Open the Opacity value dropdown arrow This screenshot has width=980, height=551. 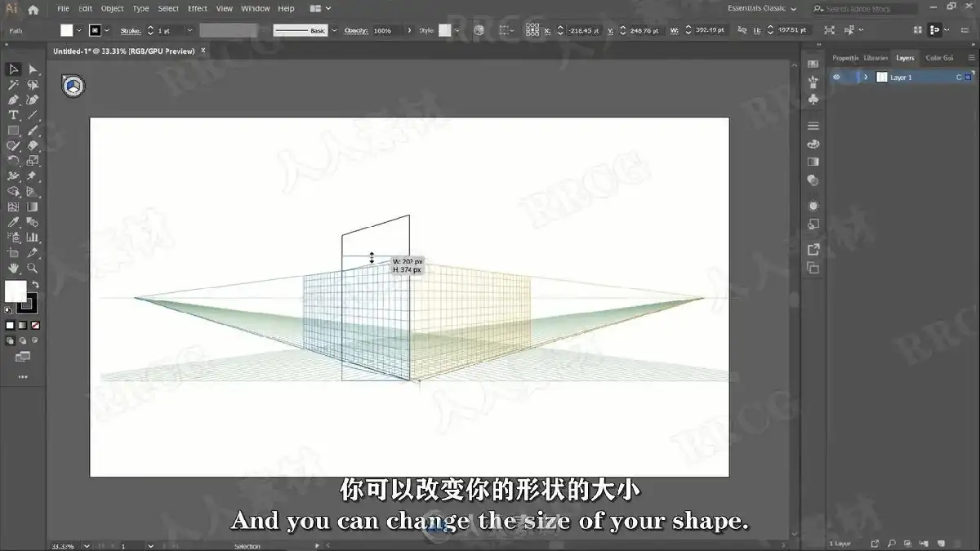[x=409, y=30]
